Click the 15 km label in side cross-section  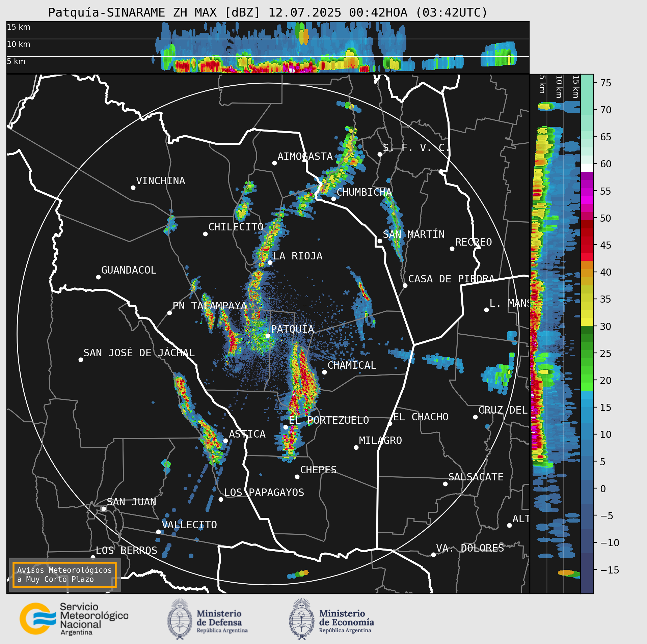pyautogui.click(x=576, y=87)
